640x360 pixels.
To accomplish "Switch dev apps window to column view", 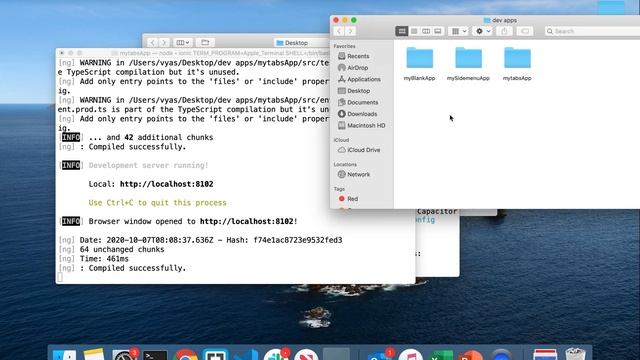I will point(426,31).
